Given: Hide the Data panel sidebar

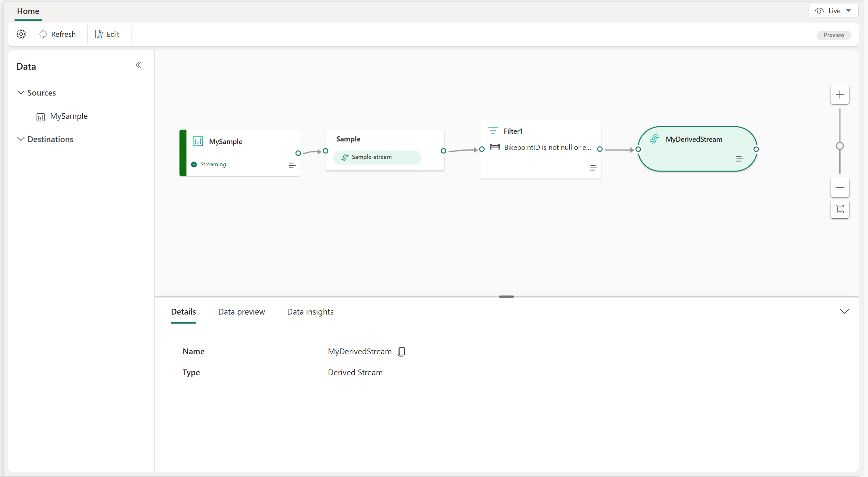Looking at the screenshot, I should pyautogui.click(x=138, y=65).
